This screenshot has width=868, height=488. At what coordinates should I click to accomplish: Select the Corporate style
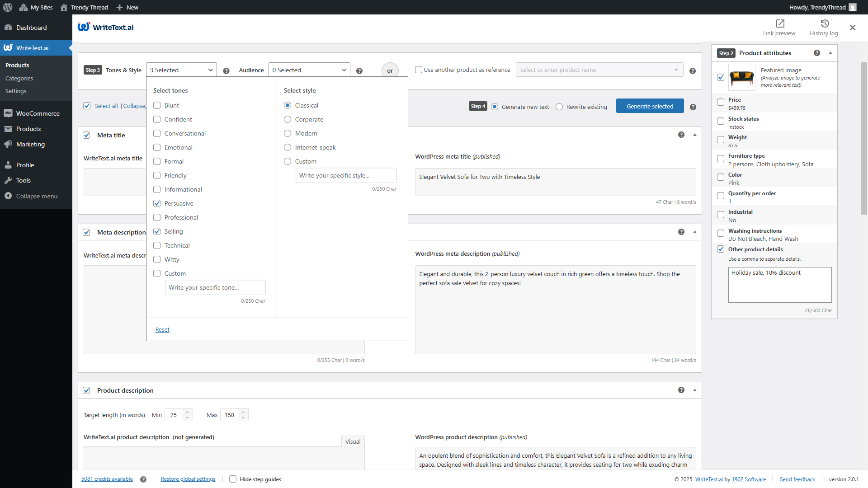tap(288, 119)
